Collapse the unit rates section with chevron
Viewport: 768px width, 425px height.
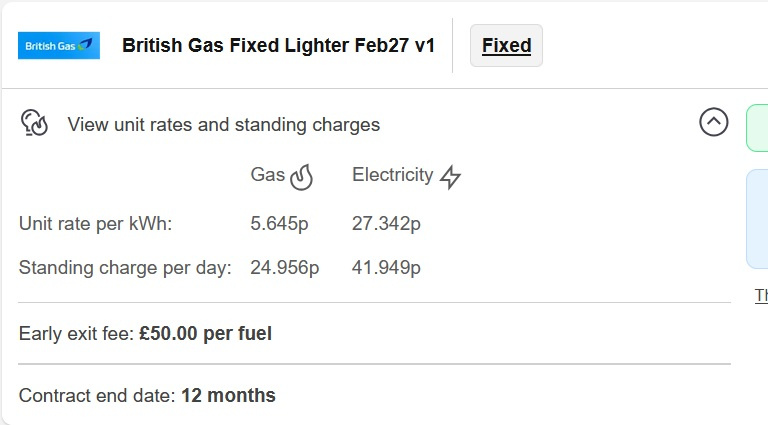714,122
